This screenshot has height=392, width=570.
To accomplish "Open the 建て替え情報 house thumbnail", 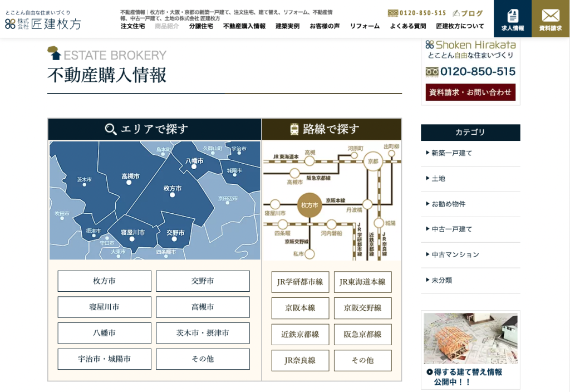I will point(470,339).
